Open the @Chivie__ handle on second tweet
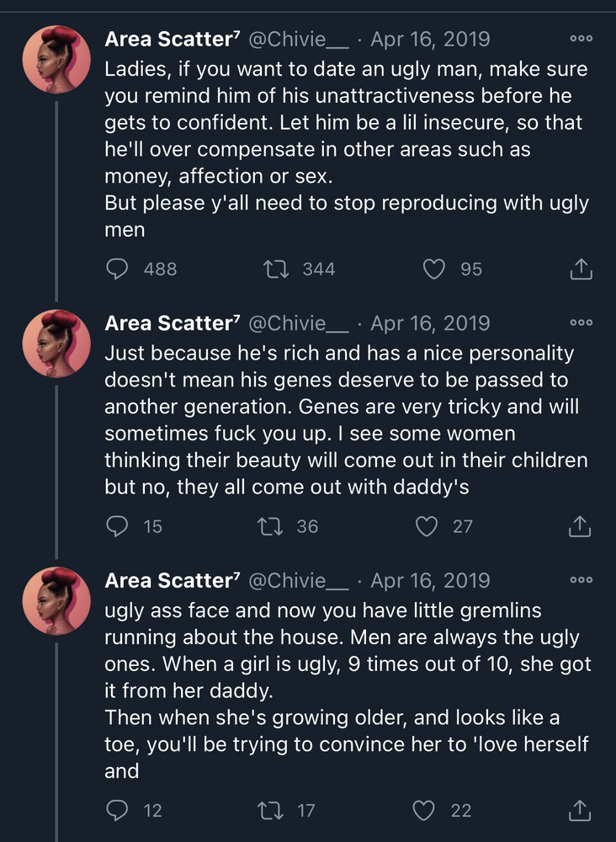The width and height of the screenshot is (616, 842). (x=299, y=323)
